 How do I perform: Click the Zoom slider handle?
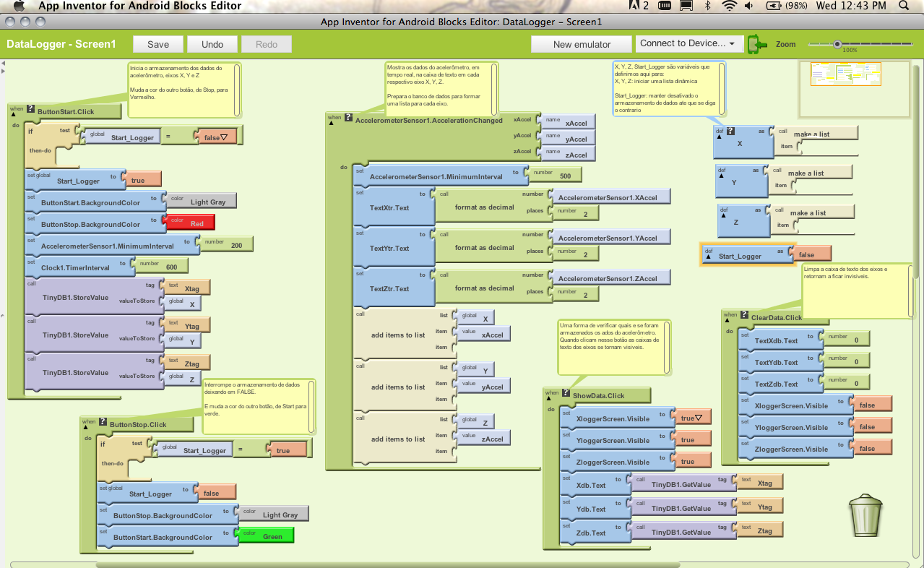tap(837, 44)
